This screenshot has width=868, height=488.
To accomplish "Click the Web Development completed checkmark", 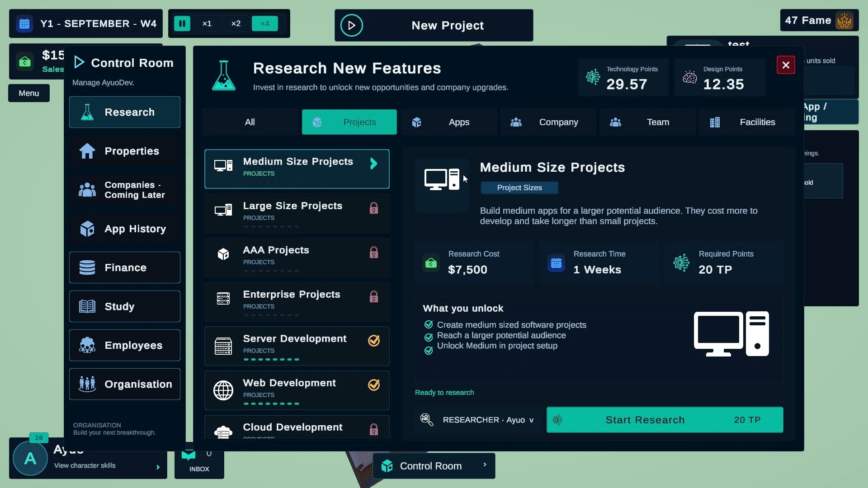I will click(374, 385).
